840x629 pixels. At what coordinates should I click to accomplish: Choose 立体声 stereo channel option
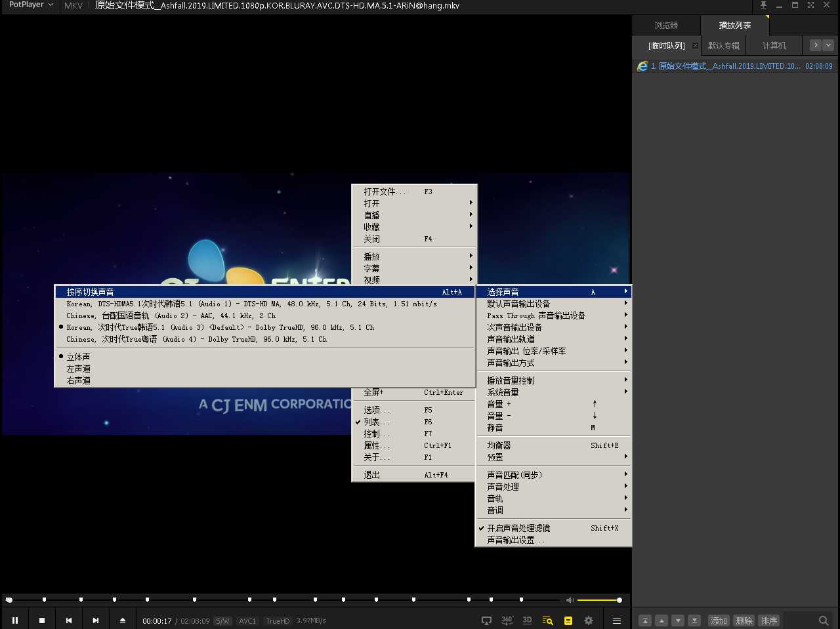[x=264, y=357]
